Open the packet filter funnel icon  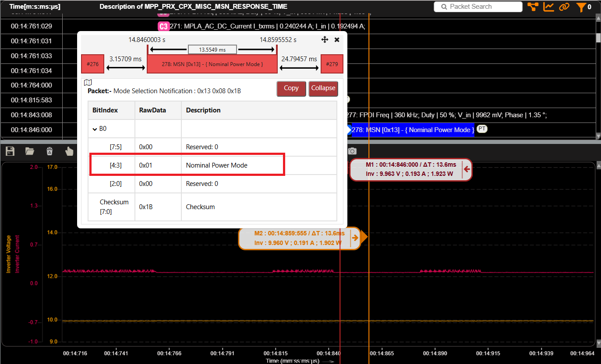[580, 7]
